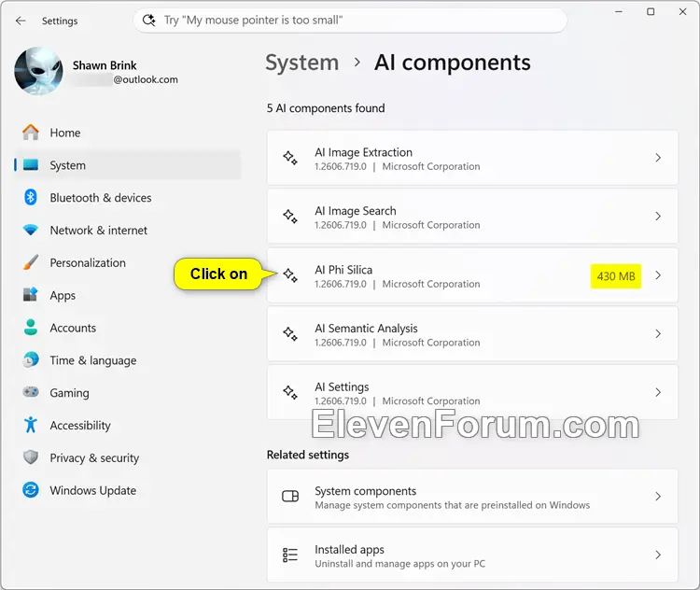Click the Network wifi icon
Viewport: 700px width, 590px height.
[31, 230]
